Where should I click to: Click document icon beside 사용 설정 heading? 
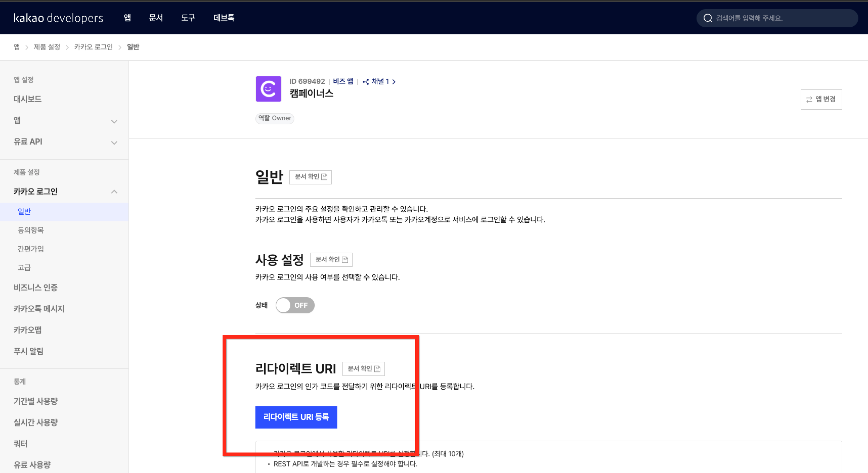345,259
